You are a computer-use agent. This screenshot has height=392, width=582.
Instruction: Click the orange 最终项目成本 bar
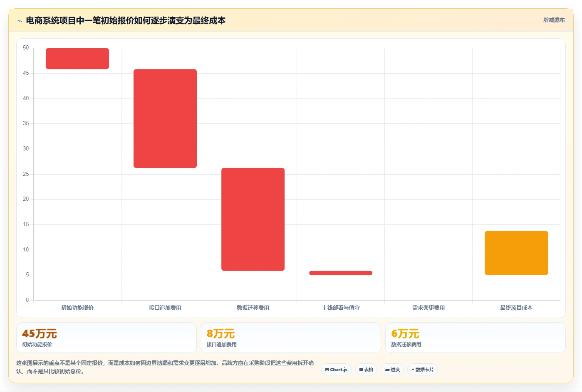click(516, 253)
